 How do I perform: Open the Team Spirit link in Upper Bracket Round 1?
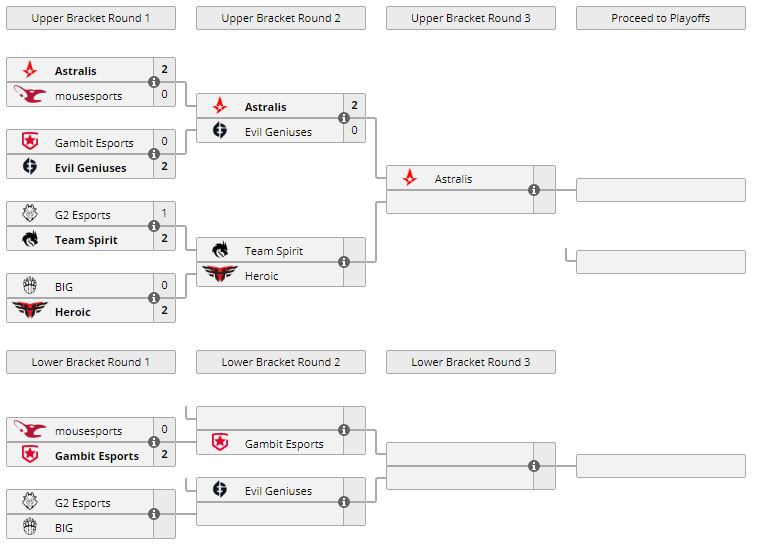(x=86, y=240)
